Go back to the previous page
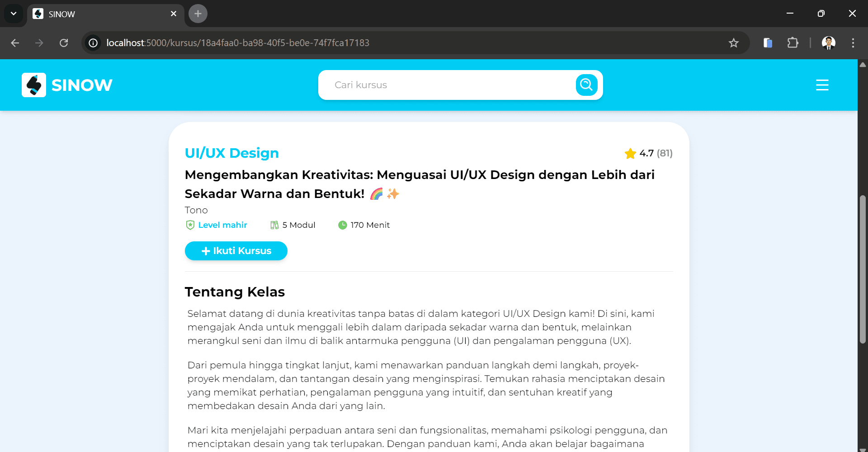 (x=15, y=43)
